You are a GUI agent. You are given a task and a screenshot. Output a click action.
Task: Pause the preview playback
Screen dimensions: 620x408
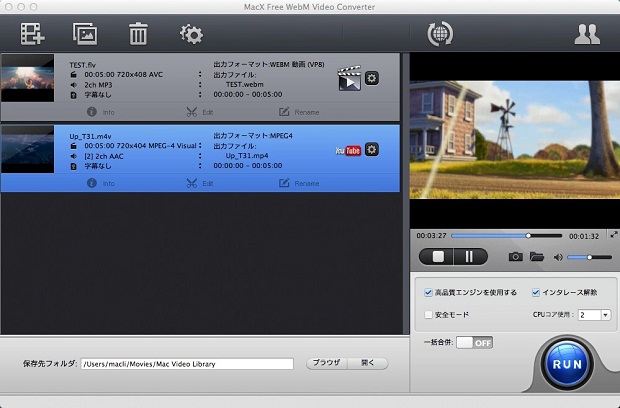(470, 257)
